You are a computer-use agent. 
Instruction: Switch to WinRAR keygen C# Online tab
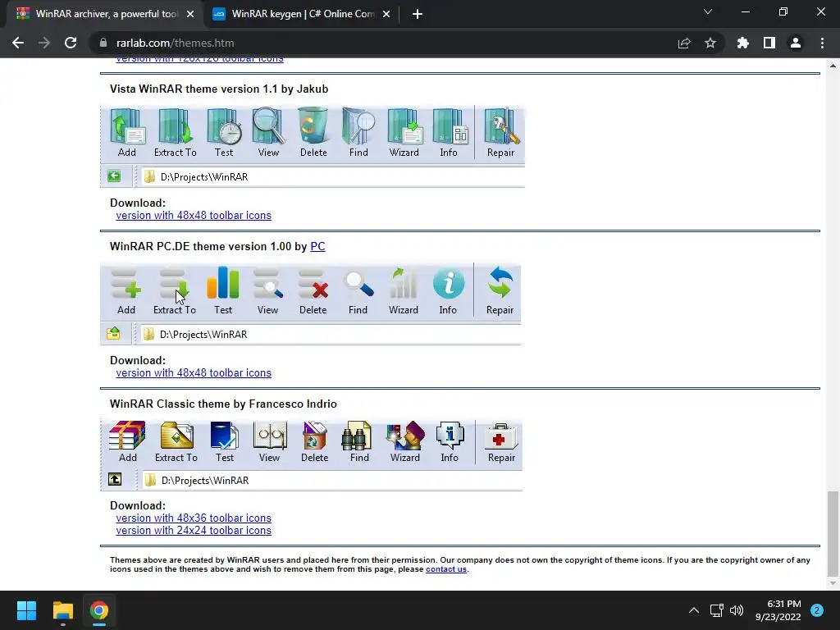coord(301,14)
